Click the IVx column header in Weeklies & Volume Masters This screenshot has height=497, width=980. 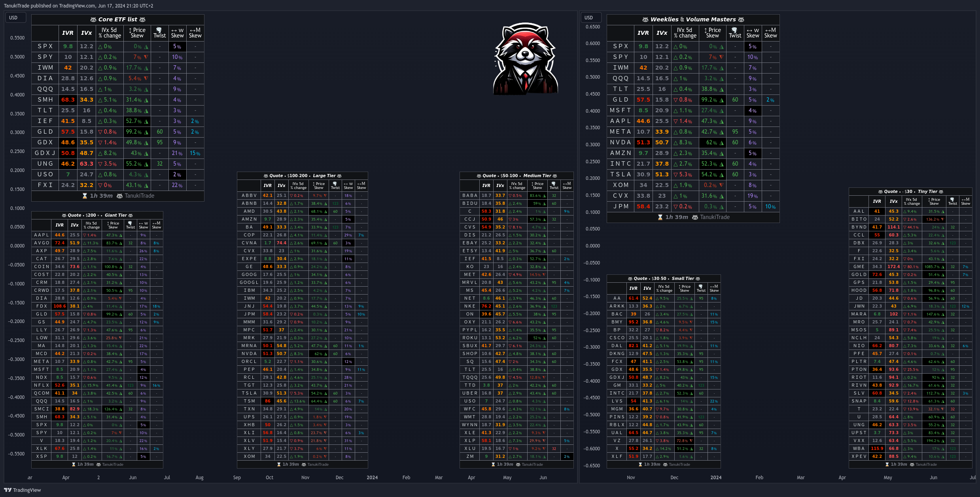click(662, 33)
